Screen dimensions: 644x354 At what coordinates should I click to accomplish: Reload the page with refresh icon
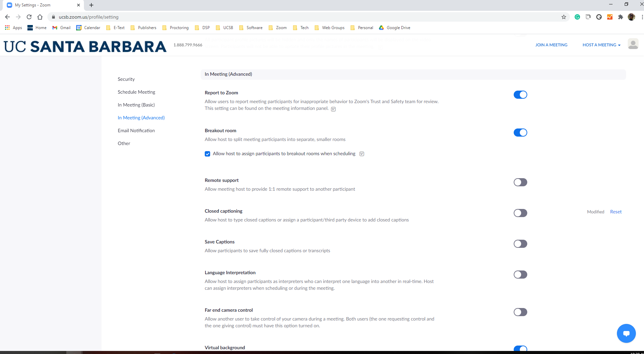[29, 17]
